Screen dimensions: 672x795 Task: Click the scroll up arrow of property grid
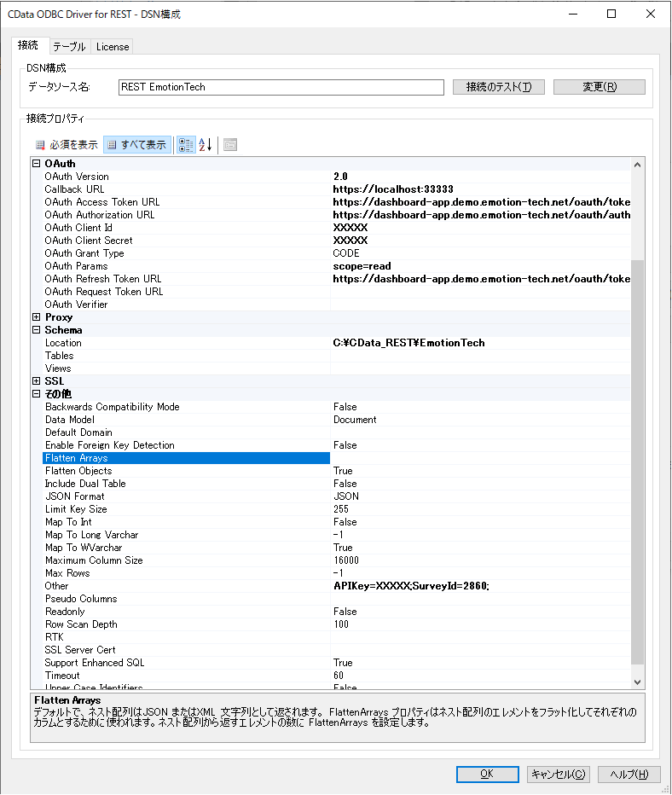pos(638,165)
